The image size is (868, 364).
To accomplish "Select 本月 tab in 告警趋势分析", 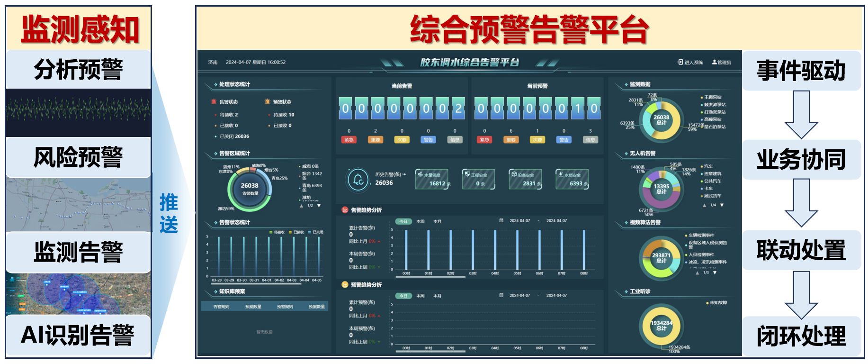I will coord(438,221).
